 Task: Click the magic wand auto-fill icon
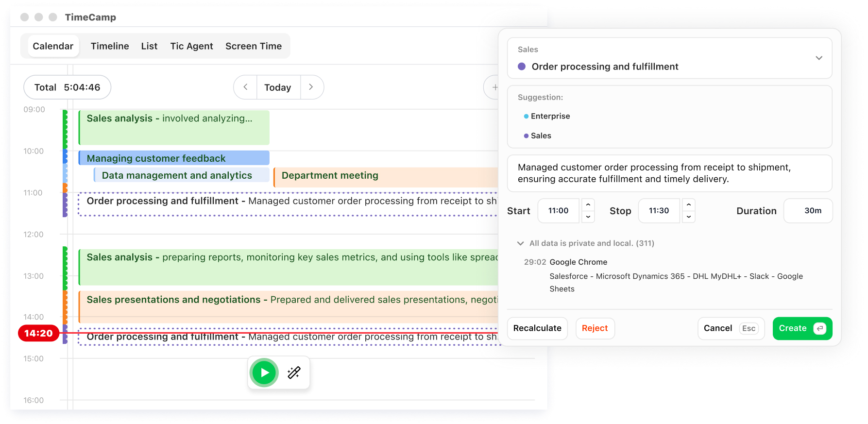[294, 373]
